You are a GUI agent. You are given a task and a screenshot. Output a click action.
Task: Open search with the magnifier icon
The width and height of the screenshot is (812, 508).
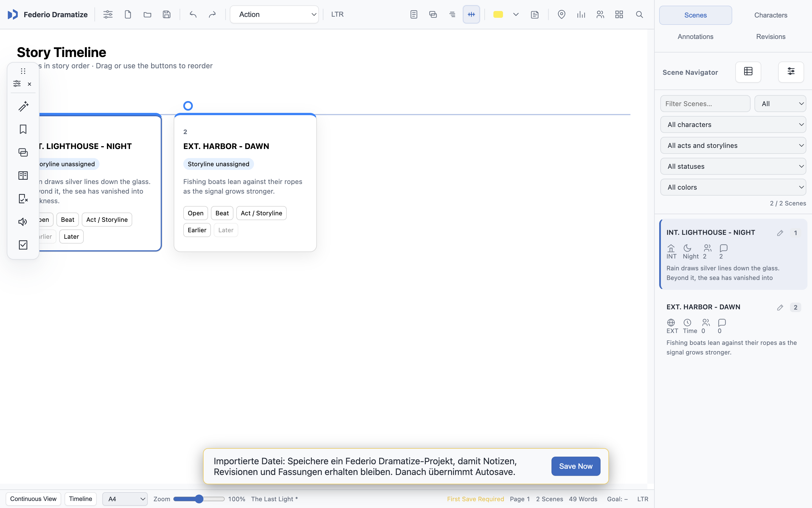(x=639, y=14)
